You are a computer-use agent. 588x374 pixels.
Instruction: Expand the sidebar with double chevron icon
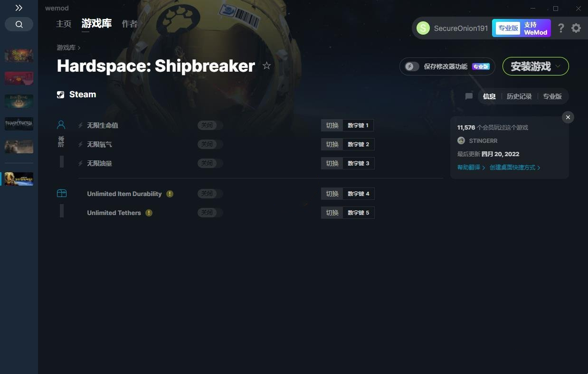[x=19, y=8]
